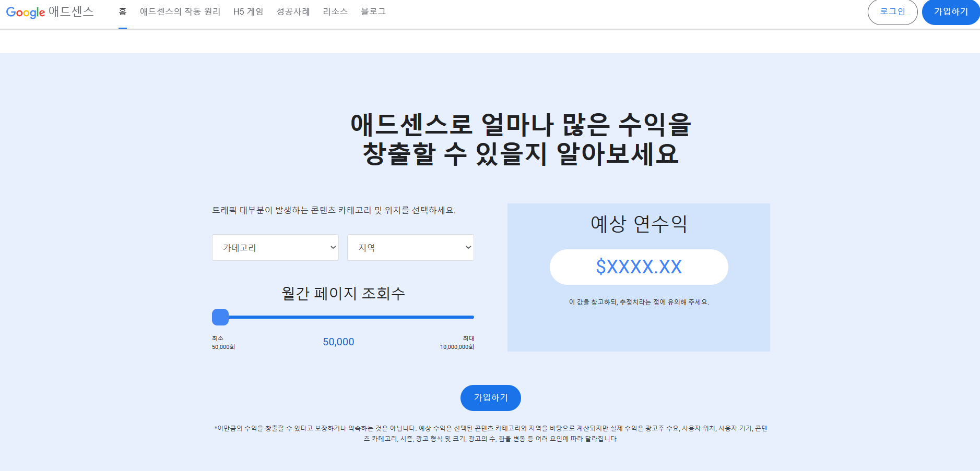Image resolution: width=980 pixels, height=471 pixels.
Task: Visit the 리소스 page
Action: click(335, 11)
